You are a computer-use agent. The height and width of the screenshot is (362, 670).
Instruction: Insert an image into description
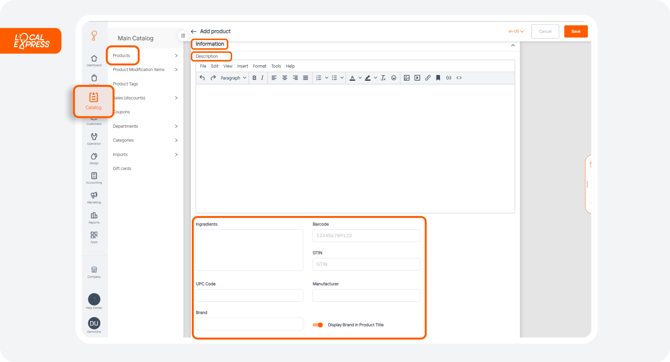(406, 78)
